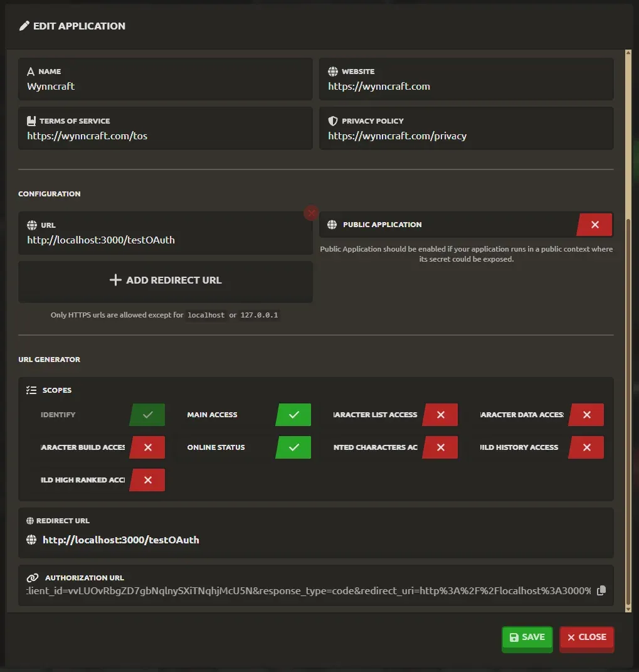
Task: Enable the Character List Access scope
Action: coord(440,414)
